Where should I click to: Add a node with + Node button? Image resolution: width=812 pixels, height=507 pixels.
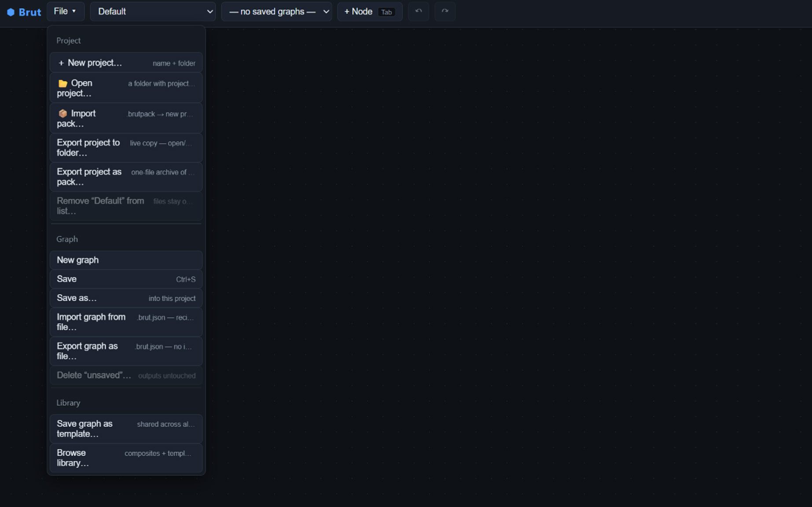coord(370,11)
